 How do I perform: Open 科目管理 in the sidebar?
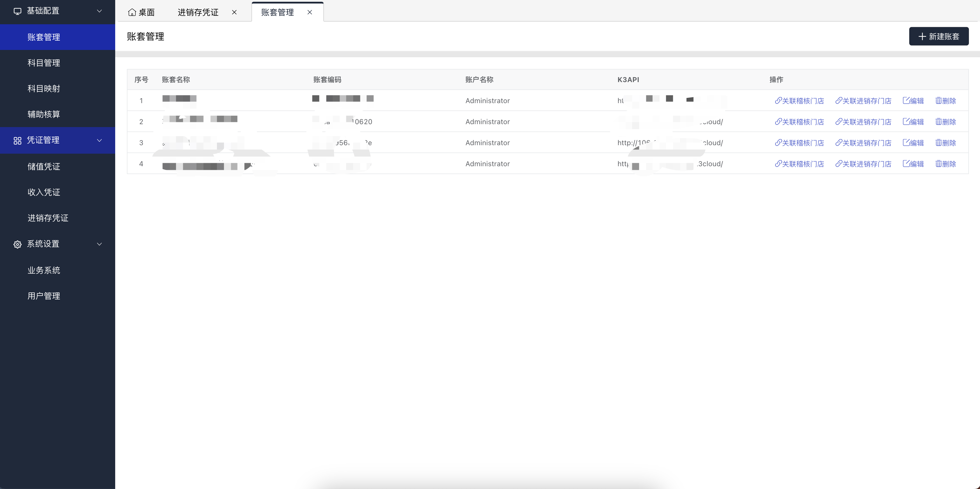(57, 63)
